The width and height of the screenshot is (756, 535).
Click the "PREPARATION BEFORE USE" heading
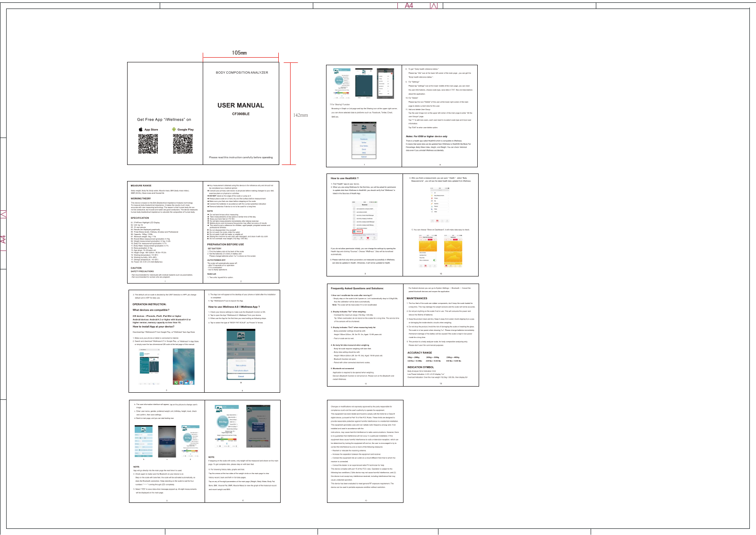point(226,244)
